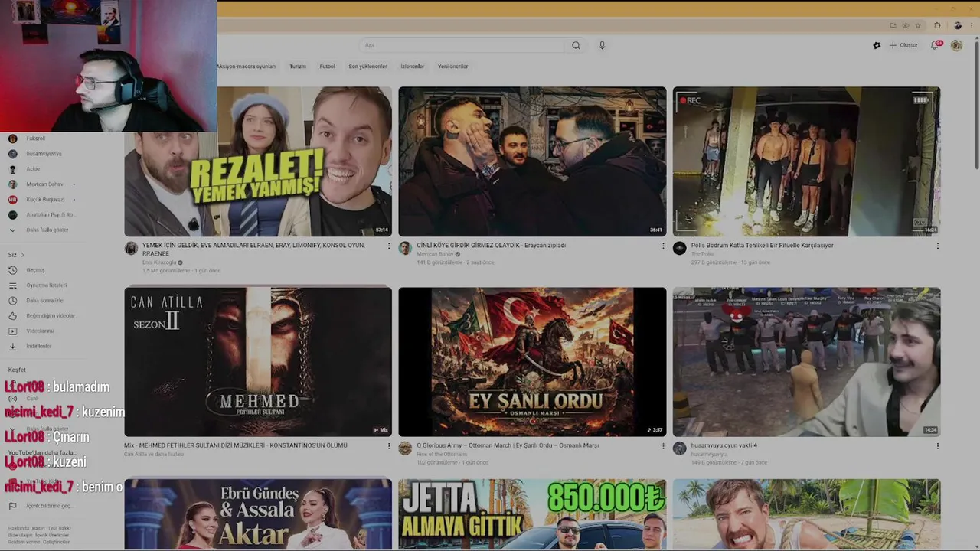The width and height of the screenshot is (980, 551).
Task: Select the Aksiyon-macera oyunları chip
Action: [x=246, y=67]
